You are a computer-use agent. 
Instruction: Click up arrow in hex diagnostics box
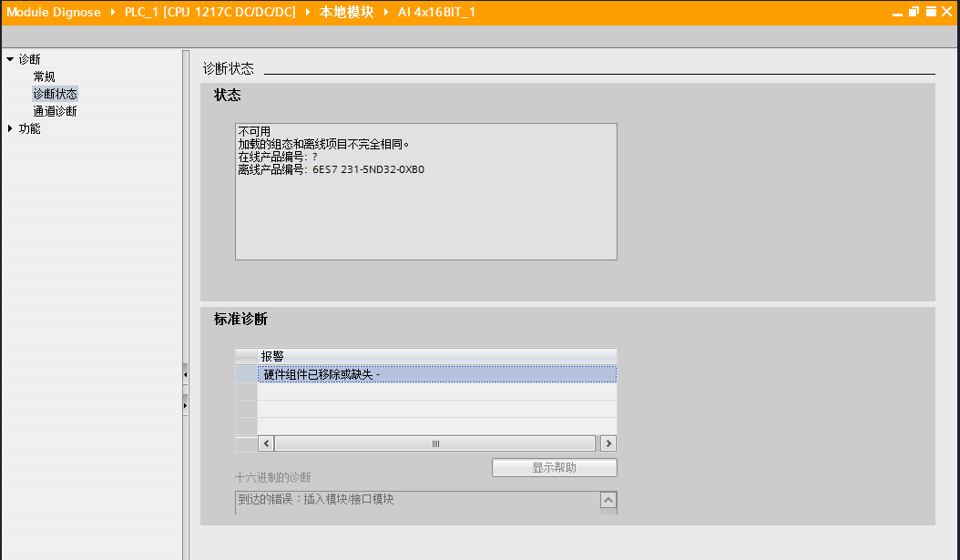pos(608,500)
